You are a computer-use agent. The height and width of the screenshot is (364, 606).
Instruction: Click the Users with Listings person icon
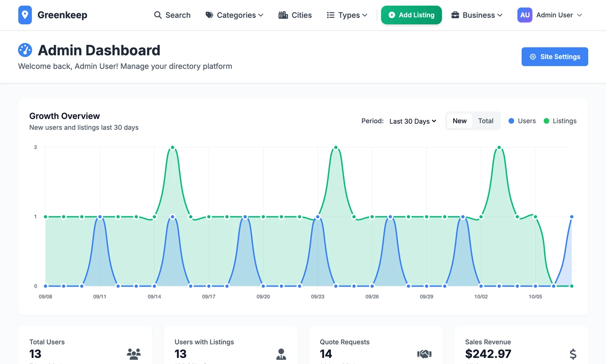281,354
